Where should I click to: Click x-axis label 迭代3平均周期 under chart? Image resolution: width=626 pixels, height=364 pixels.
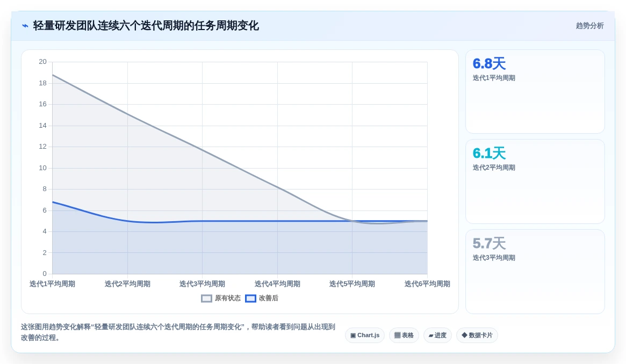click(202, 284)
